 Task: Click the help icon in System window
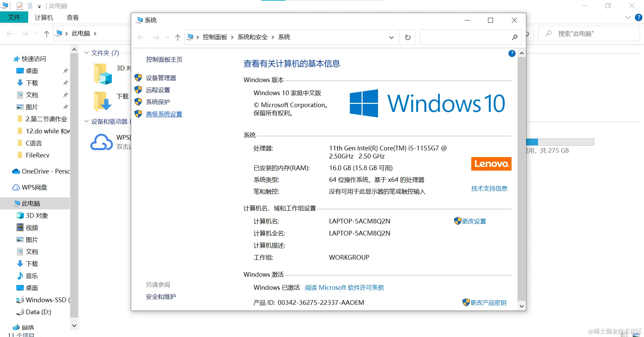click(x=512, y=54)
